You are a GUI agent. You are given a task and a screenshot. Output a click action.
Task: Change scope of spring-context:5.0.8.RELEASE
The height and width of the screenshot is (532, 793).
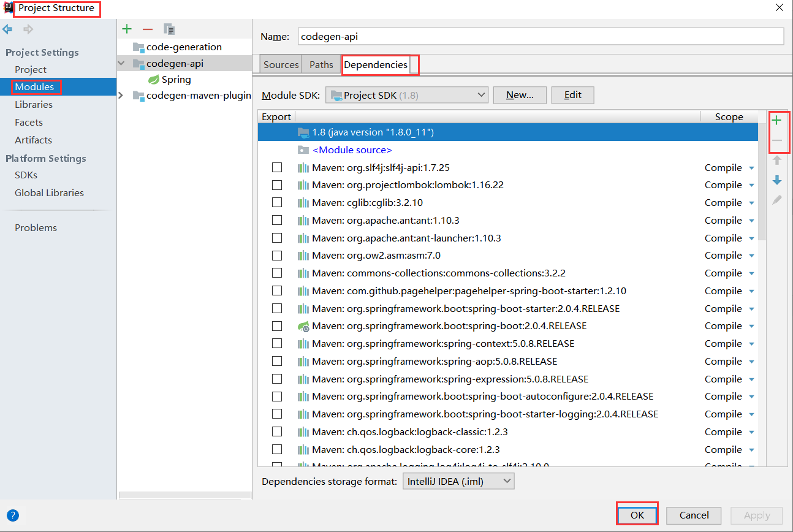(x=729, y=343)
